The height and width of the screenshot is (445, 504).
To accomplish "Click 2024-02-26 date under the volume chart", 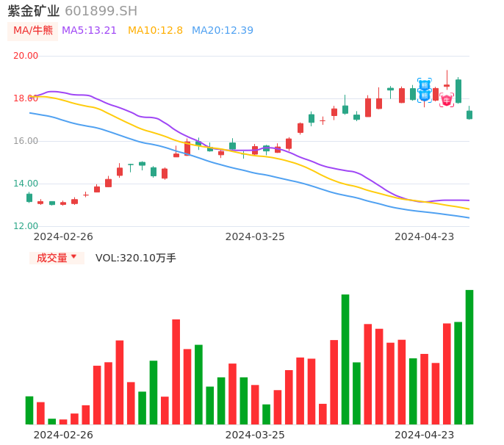I will click(63, 435).
